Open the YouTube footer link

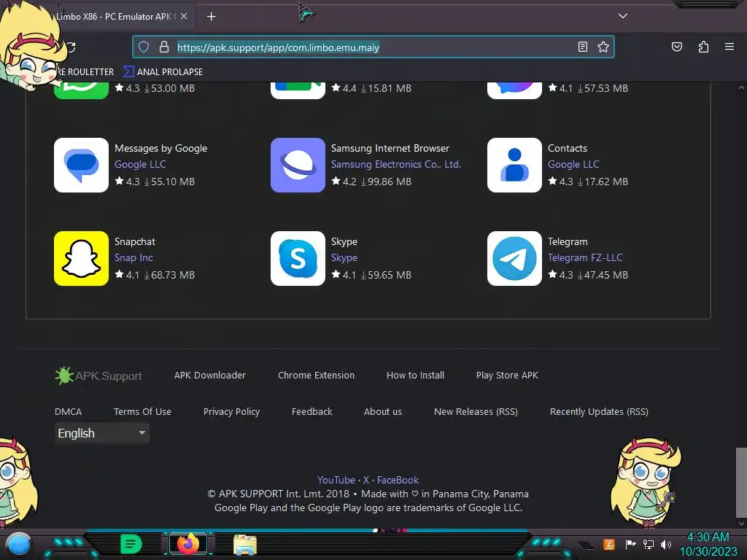click(336, 480)
